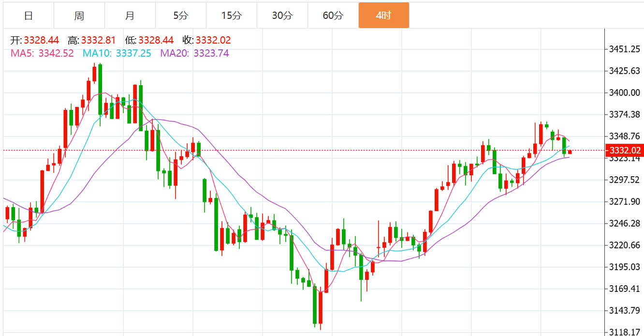Screen dimensions: 644x336
Task: Switch to the 日 (daily) chart tab
Action: (x=29, y=15)
